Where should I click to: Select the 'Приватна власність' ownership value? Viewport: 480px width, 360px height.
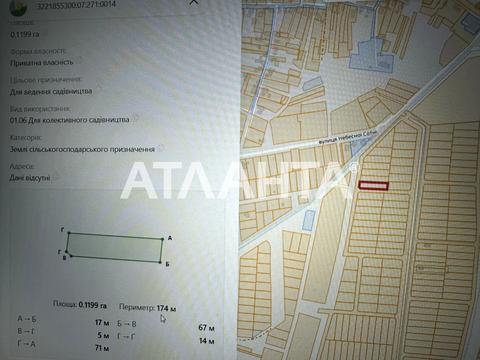coord(42,63)
